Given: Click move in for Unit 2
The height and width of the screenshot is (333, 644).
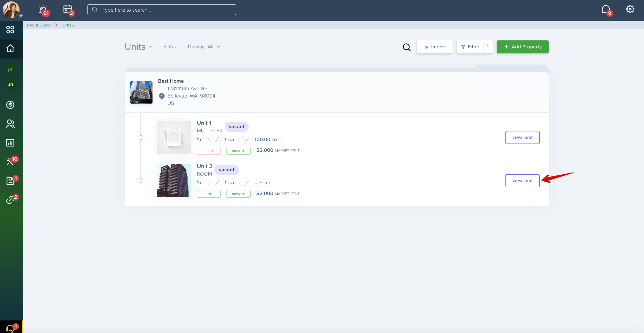Looking at the screenshot, I should (239, 194).
